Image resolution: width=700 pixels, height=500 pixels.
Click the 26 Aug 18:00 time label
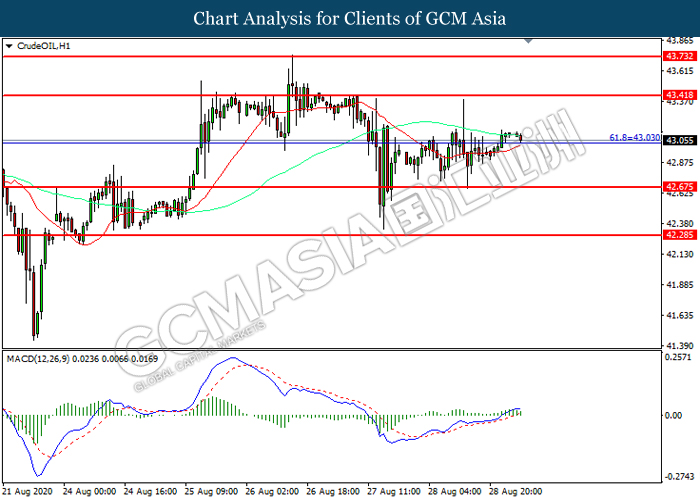pos(333,492)
